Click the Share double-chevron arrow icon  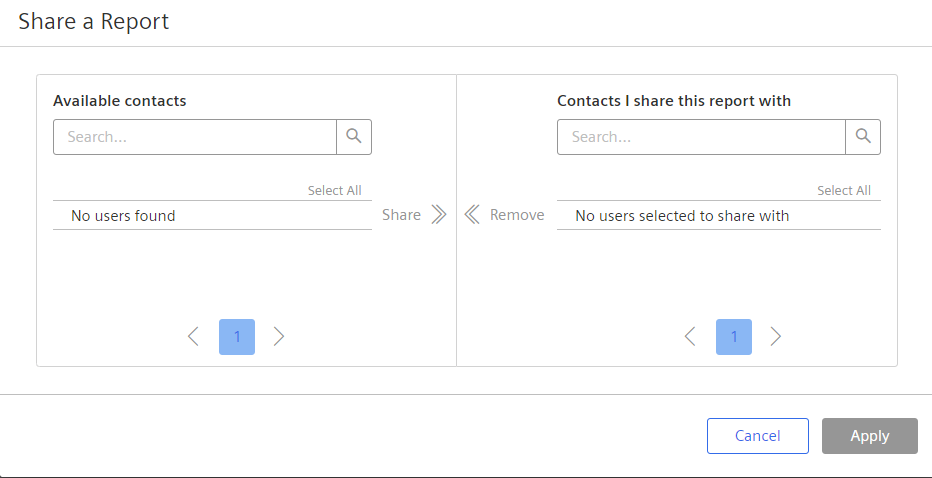tap(439, 215)
